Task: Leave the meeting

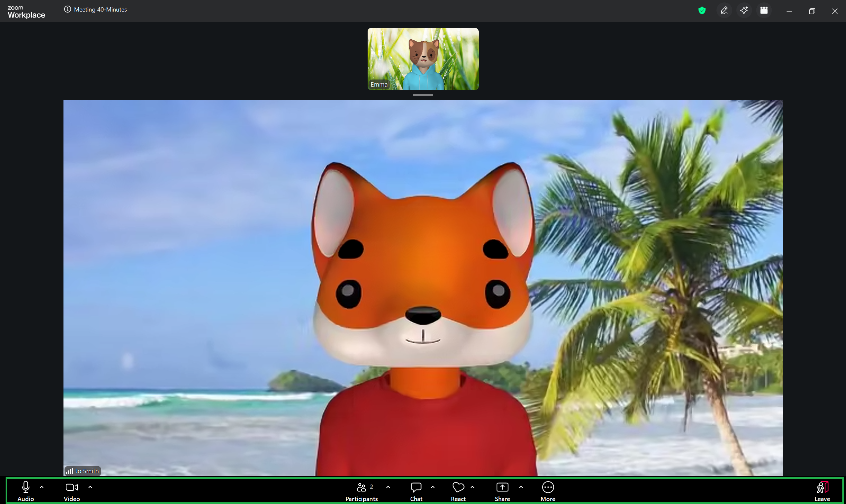Action: (x=822, y=491)
